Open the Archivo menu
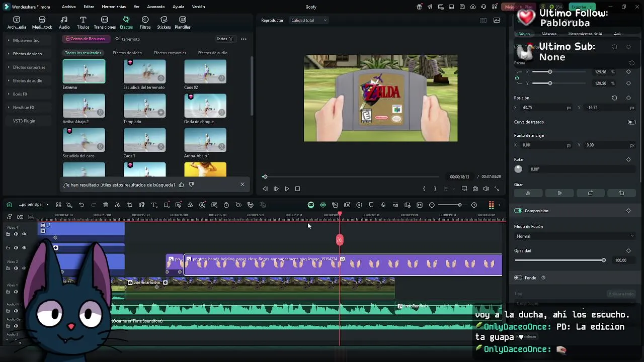This screenshot has height=362, width=644. pos(69,7)
